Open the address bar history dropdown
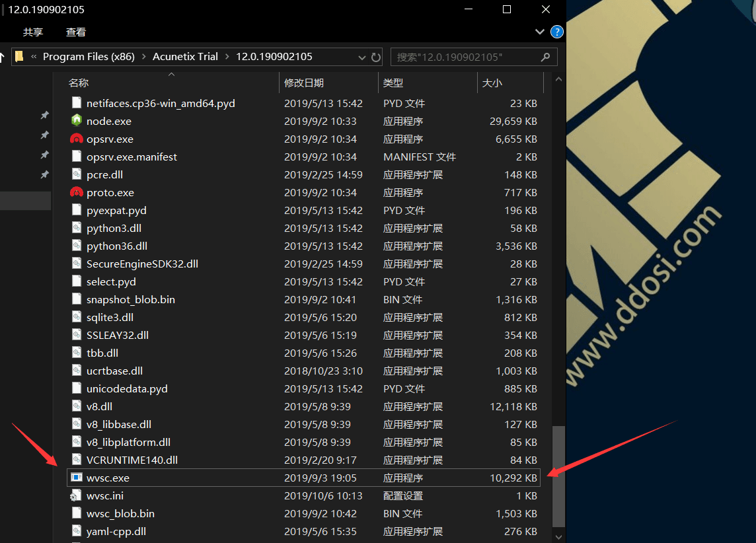The height and width of the screenshot is (543, 756). (x=361, y=57)
